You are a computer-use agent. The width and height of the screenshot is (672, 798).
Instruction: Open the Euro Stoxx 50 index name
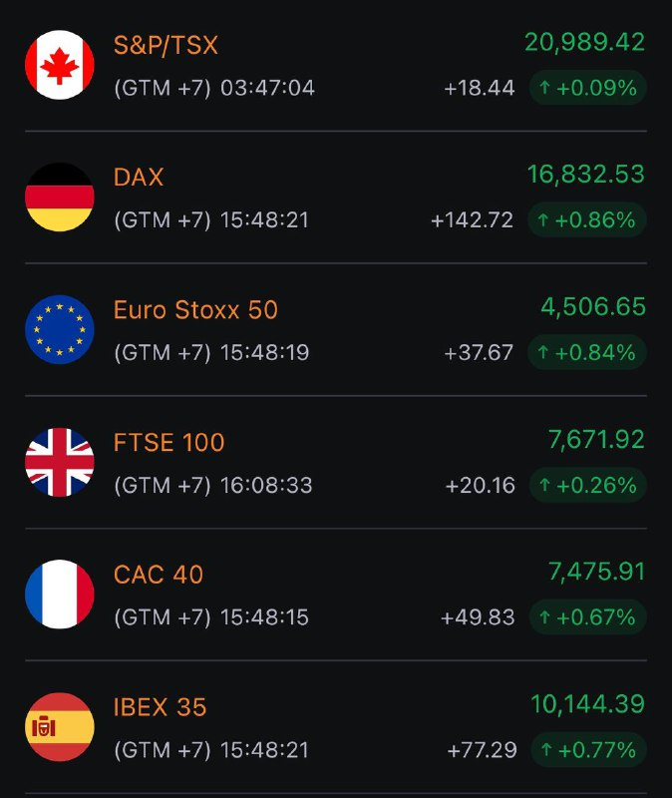[x=195, y=310]
